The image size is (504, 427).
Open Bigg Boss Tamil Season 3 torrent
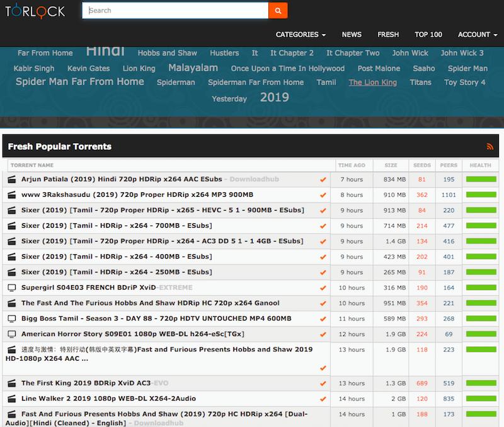tap(156, 319)
